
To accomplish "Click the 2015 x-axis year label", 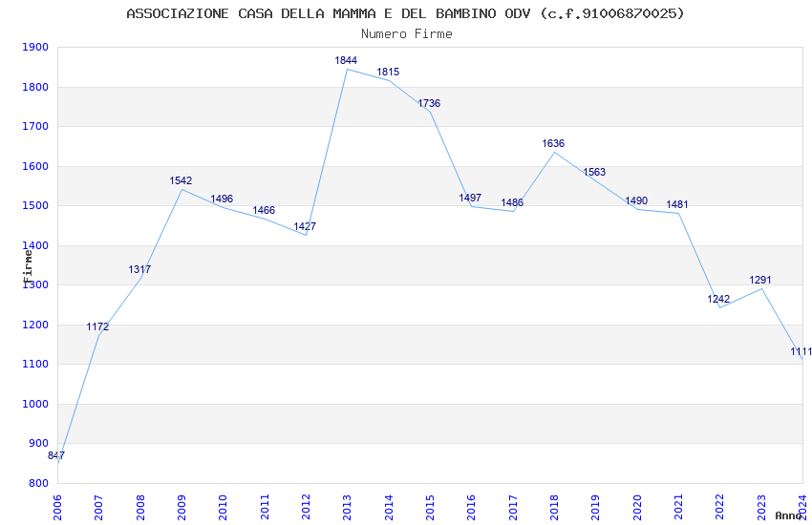I will 430,508.
